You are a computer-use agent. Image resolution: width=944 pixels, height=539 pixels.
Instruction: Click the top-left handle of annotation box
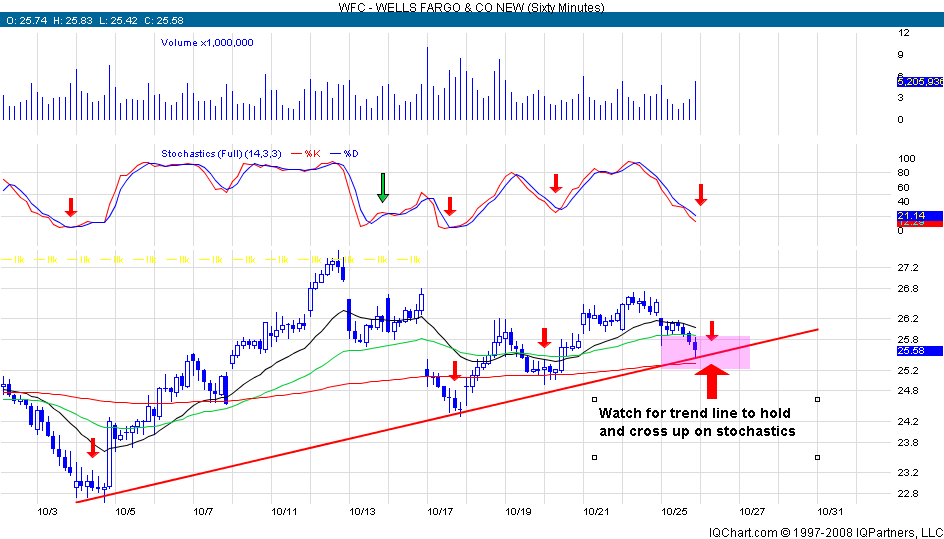595,399
